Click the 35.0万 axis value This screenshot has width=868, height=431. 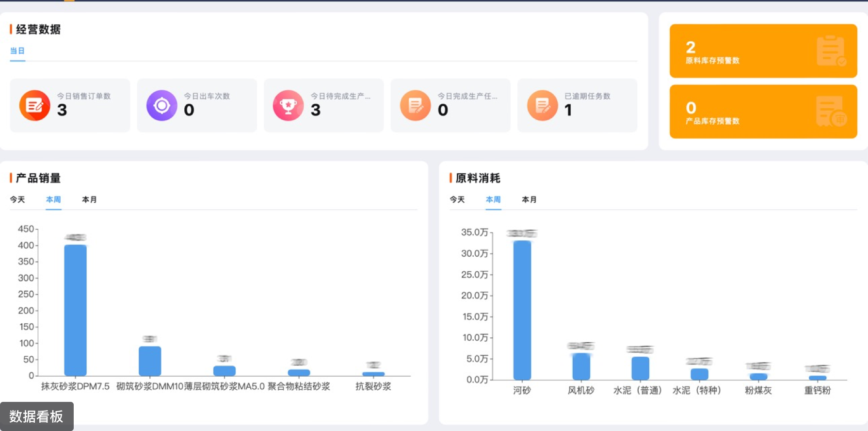475,232
